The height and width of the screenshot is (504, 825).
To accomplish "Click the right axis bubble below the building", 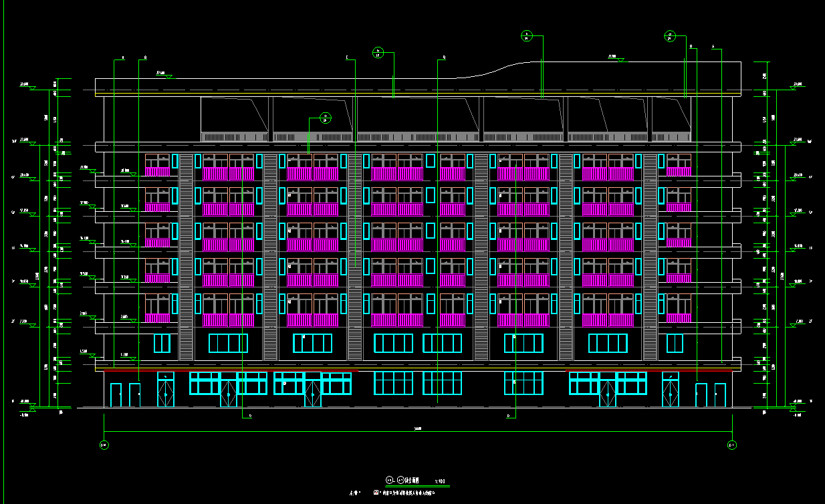I will point(731,445).
